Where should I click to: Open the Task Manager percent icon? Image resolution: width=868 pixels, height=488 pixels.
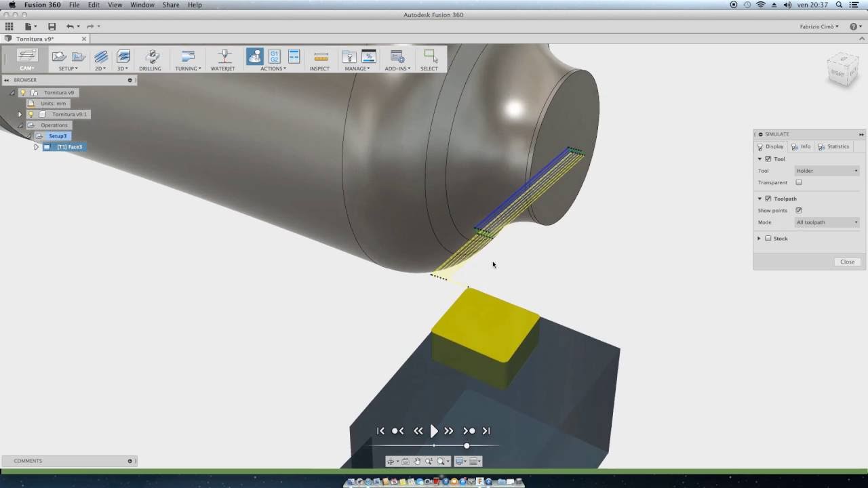coord(368,56)
